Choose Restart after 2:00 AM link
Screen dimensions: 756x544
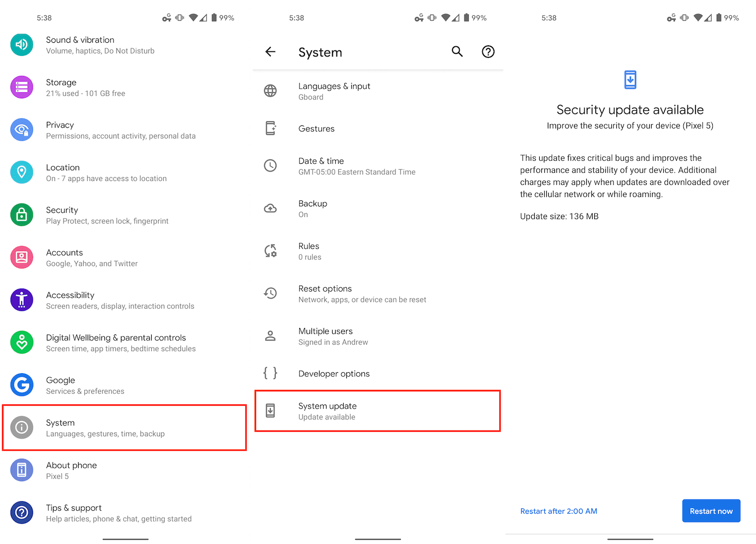pyautogui.click(x=558, y=511)
